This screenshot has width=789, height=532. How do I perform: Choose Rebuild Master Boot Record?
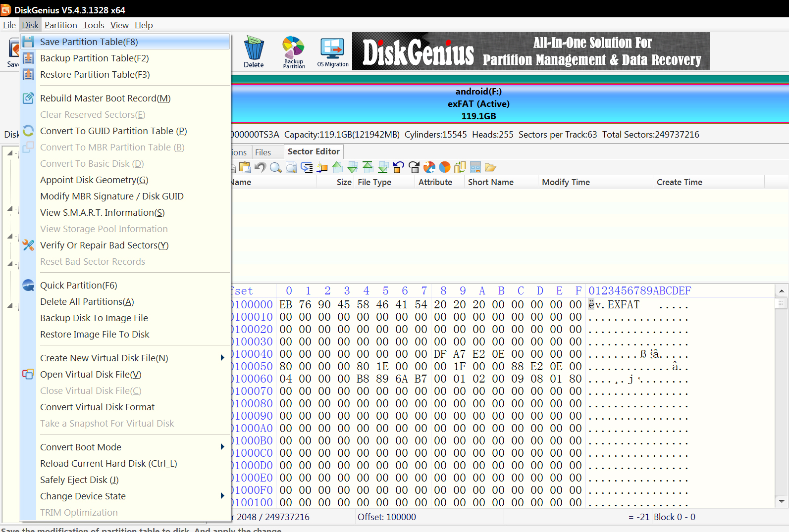tap(125, 98)
